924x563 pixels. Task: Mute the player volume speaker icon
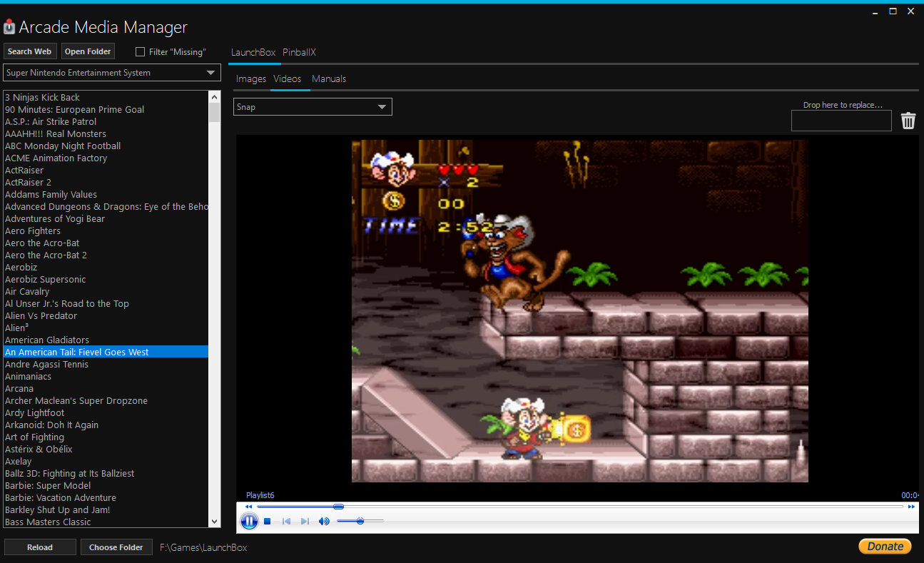coord(324,522)
